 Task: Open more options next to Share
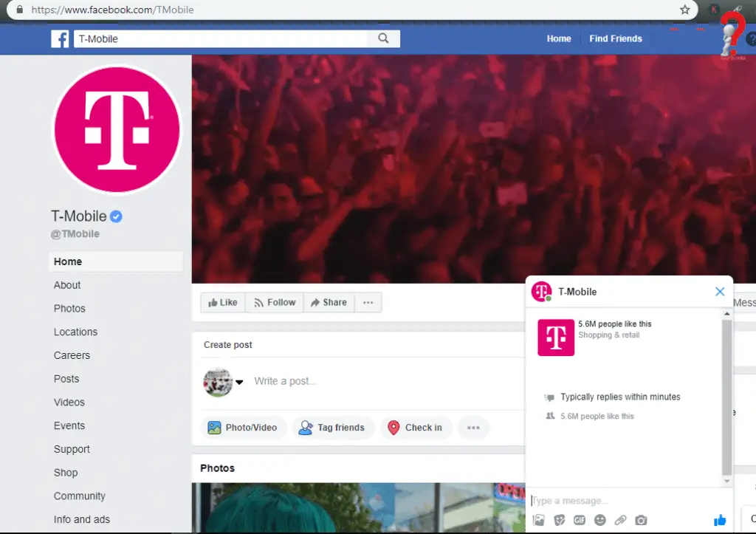[x=368, y=303]
